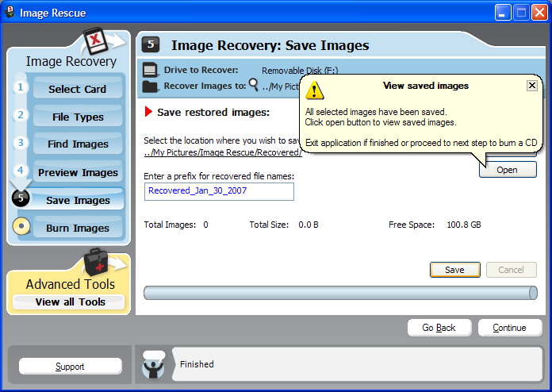Click the step 3 number circle
This screenshot has height=392, width=552.
point(21,143)
